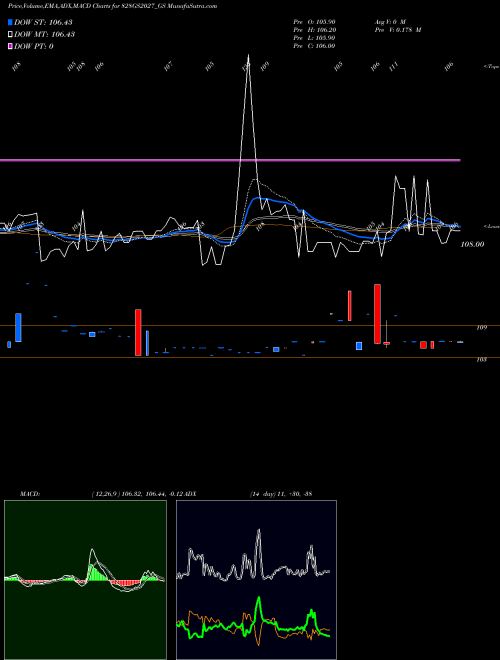Select the 'DOW PT: 0' label

pyautogui.click(x=34, y=46)
